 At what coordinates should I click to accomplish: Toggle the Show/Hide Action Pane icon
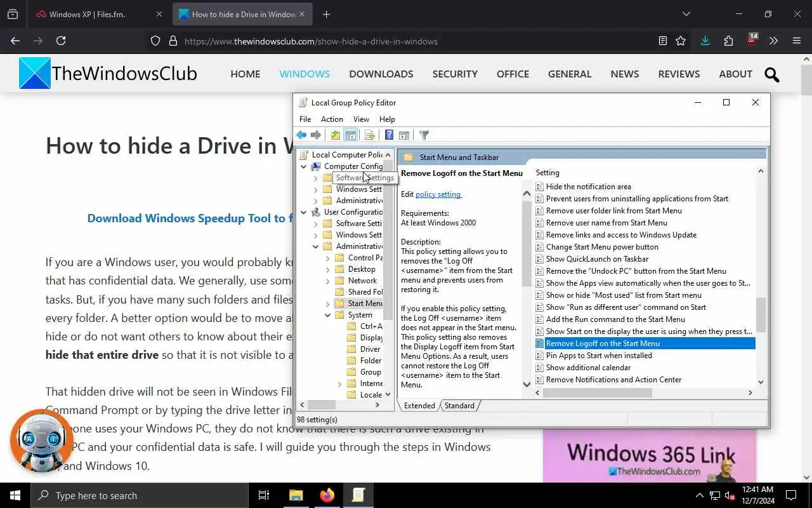404,135
